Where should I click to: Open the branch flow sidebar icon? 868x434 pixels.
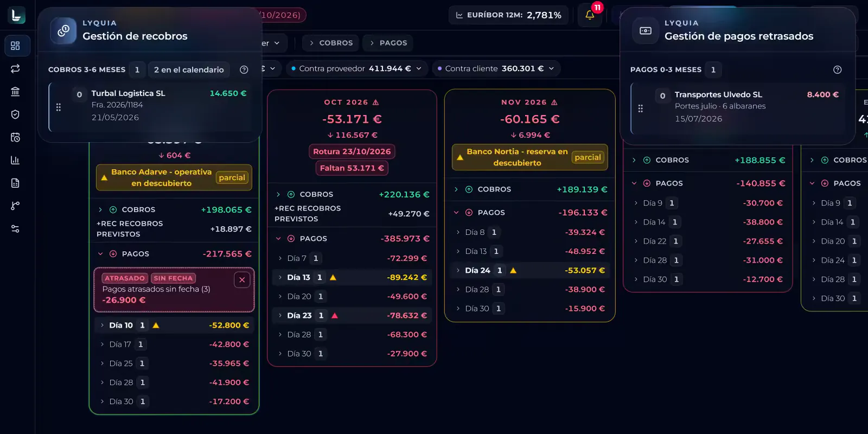[15, 206]
